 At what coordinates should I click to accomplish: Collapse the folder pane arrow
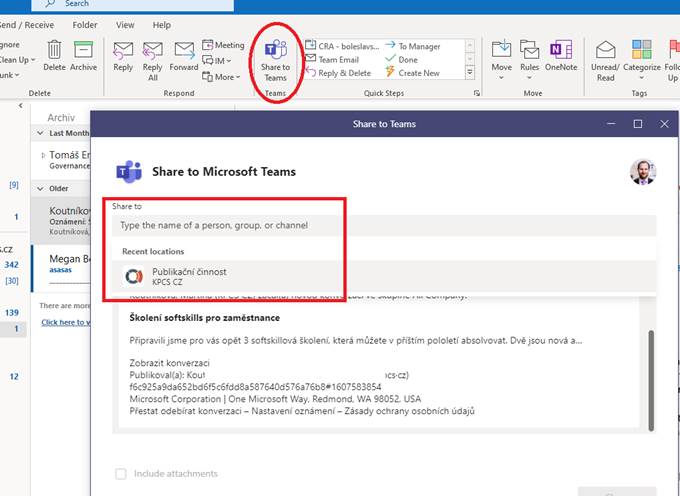pyautogui.click(x=20, y=105)
